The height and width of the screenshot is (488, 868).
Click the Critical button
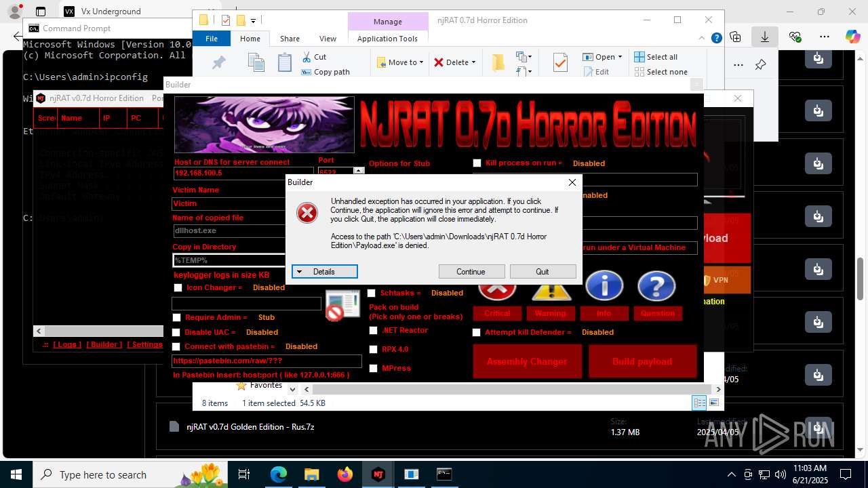(497, 313)
